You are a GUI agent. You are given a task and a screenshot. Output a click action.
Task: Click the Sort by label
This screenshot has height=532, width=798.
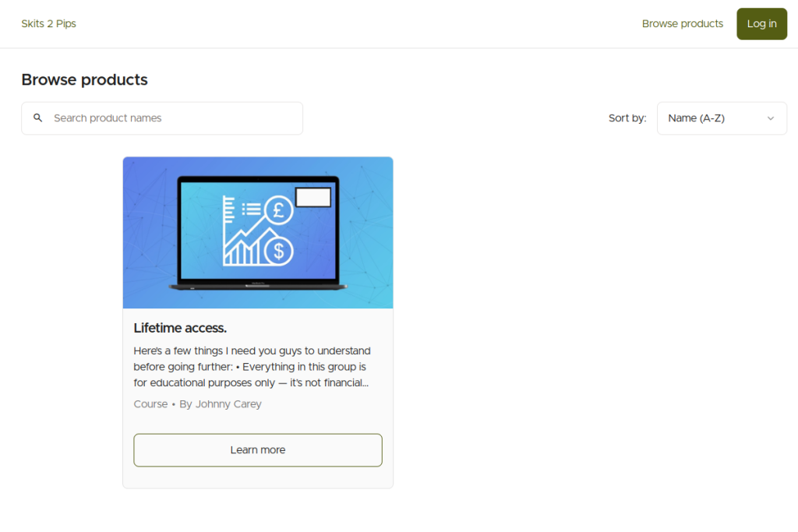click(627, 118)
